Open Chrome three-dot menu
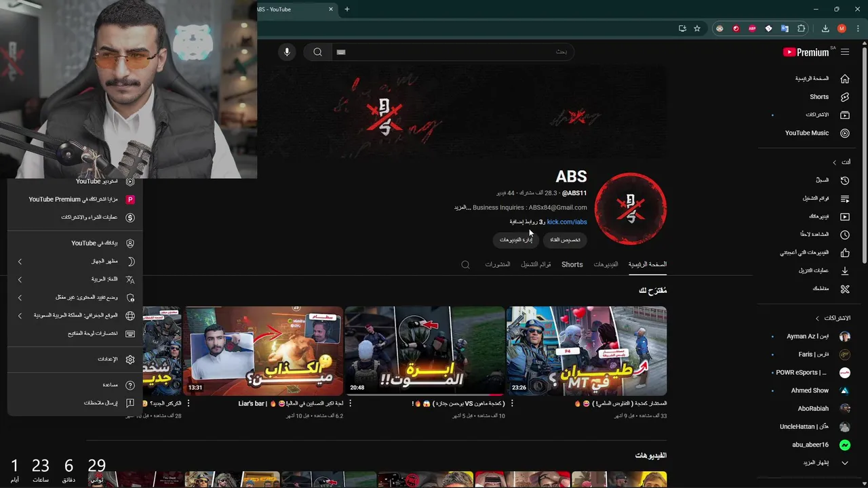 click(857, 28)
